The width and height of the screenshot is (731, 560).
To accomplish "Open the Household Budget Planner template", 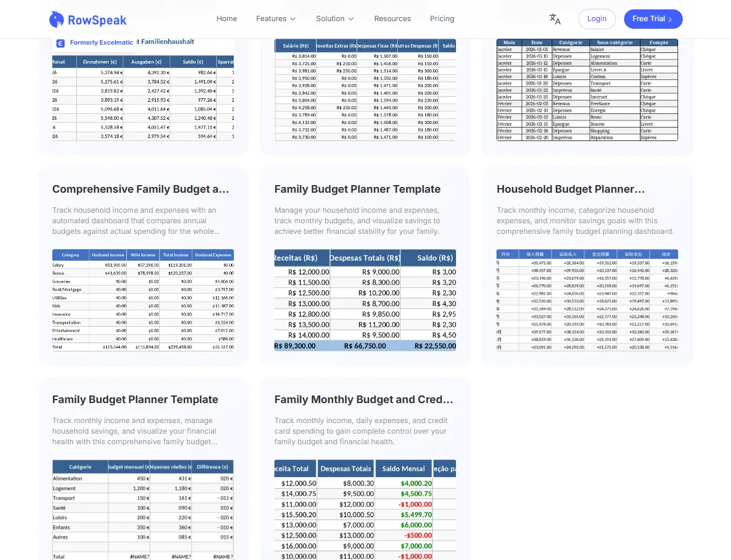I will point(571,189).
